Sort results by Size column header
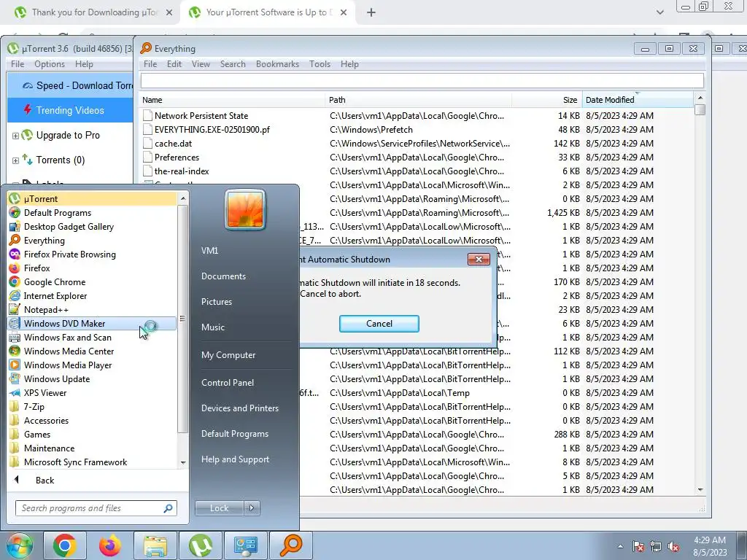 tap(547, 99)
